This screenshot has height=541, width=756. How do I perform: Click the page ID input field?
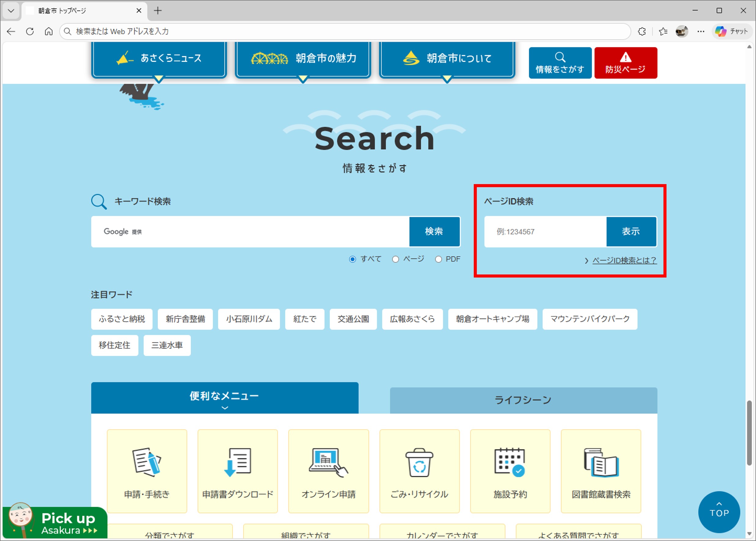(545, 231)
